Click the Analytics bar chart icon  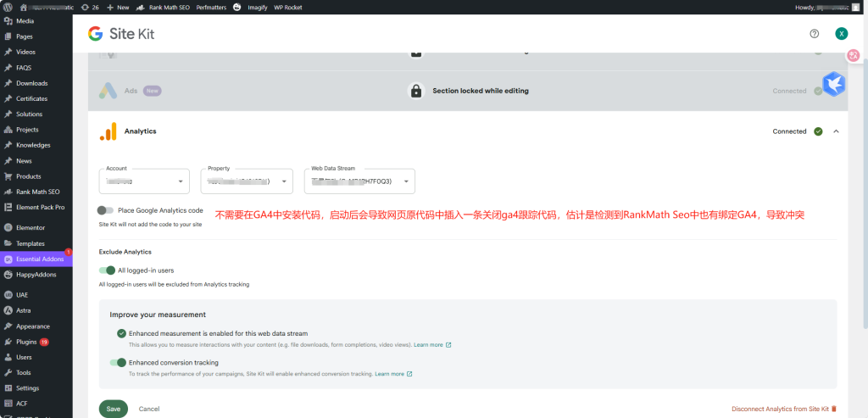click(108, 131)
